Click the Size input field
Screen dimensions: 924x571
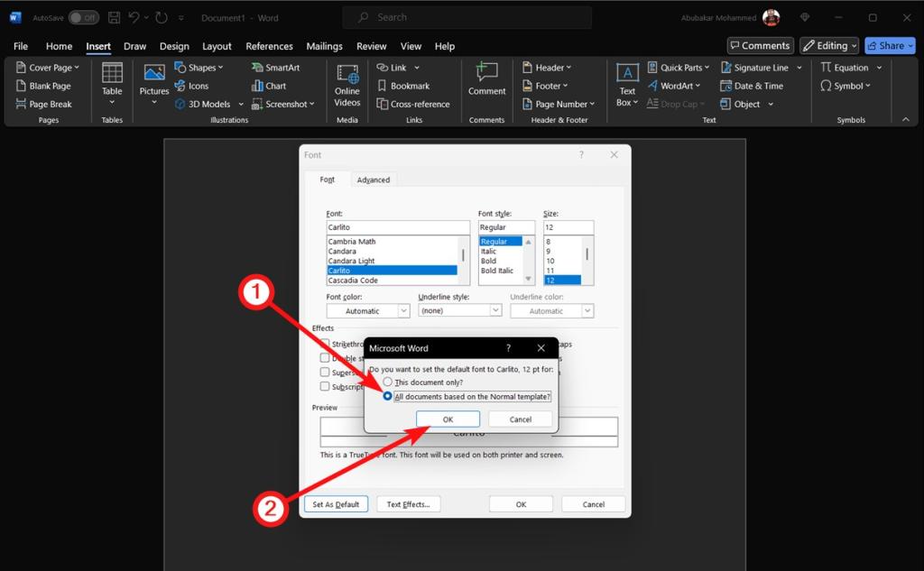tap(568, 227)
